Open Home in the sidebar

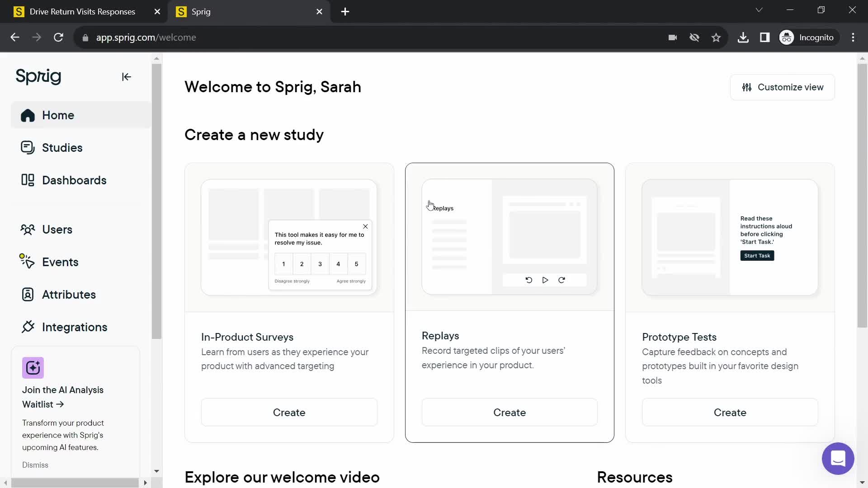[81, 115]
